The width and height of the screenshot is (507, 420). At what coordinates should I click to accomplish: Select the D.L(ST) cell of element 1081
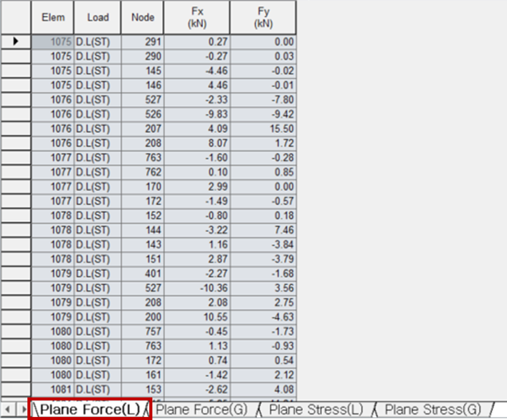(x=97, y=389)
